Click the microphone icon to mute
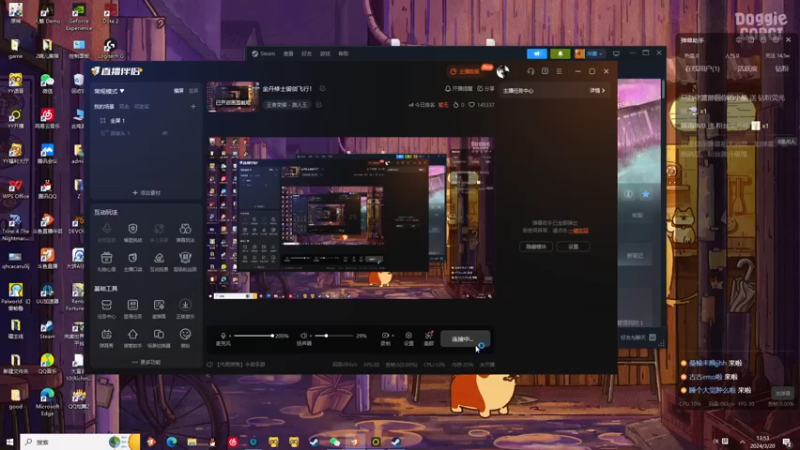Viewport: 800px width, 450px height. [223, 336]
